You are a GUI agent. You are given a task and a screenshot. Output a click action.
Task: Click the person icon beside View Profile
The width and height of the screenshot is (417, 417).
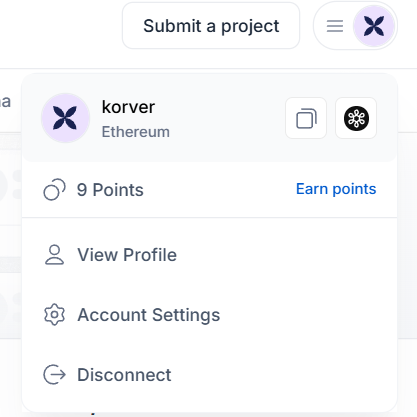pyautogui.click(x=54, y=255)
